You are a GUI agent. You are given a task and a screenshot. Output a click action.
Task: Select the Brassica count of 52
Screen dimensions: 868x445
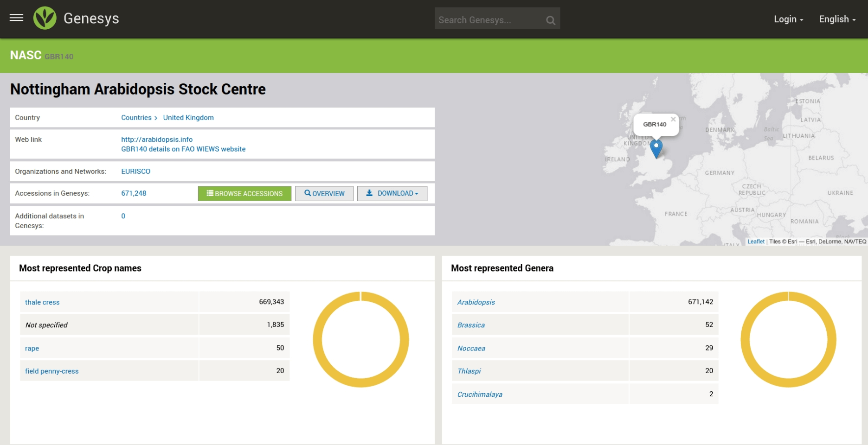click(709, 325)
